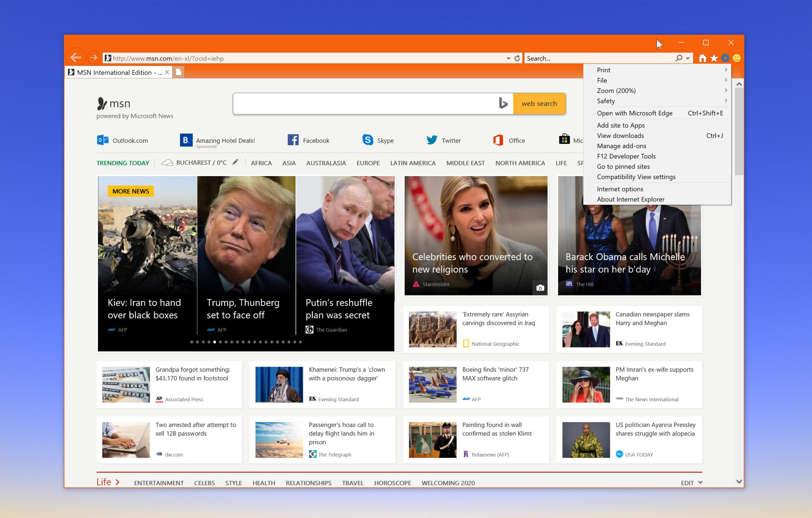Open the Facebook shortcut icon
Image resolution: width=812 pixels, height=518 pixels.
pyautogui.click(x=293, y=140)
